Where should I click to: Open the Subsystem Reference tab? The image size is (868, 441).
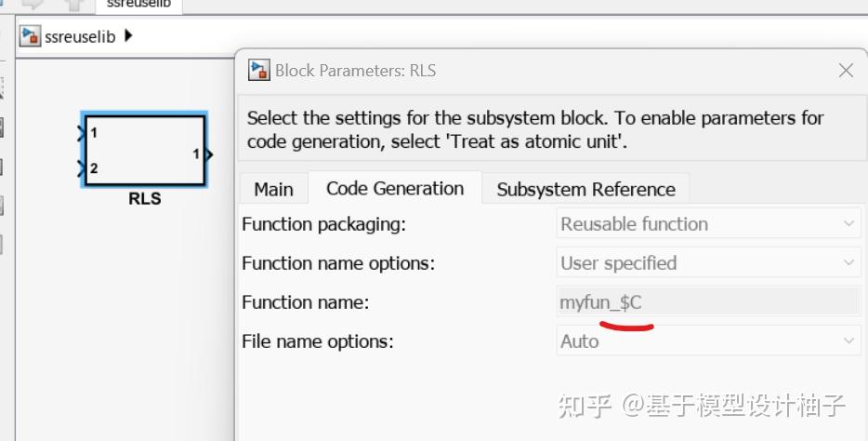click(x=585, y=189)
